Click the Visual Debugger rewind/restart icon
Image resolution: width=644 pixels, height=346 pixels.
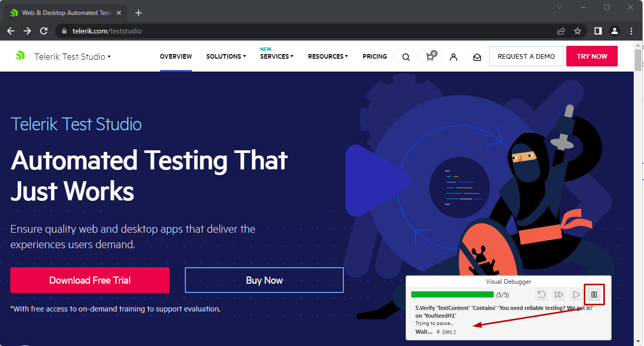coord(542,295)
